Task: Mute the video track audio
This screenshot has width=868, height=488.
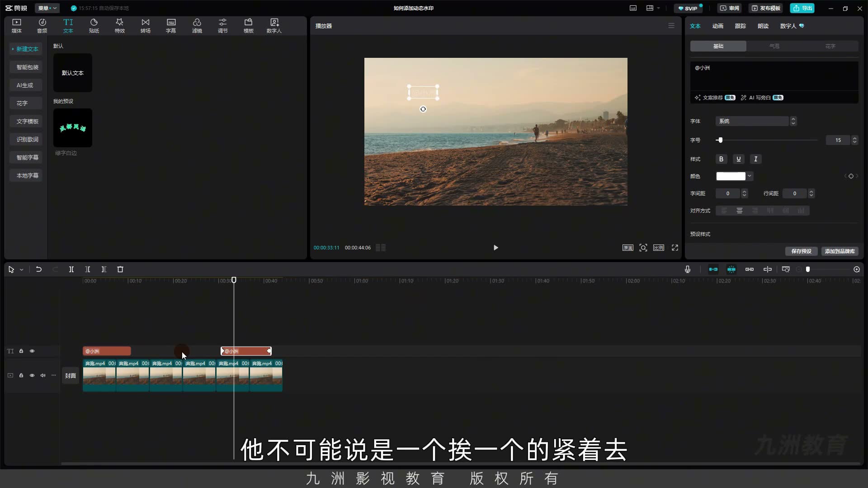Action: click(43, 375)
